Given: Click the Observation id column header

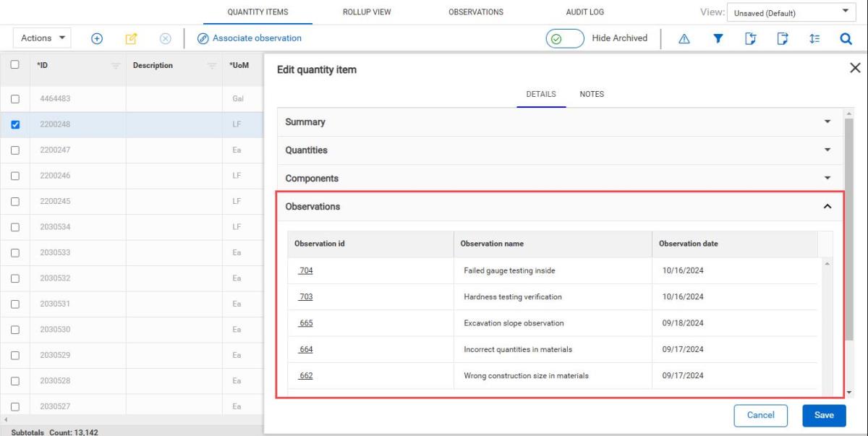Looking at the screenshot, I should click(x=370, y=244).
